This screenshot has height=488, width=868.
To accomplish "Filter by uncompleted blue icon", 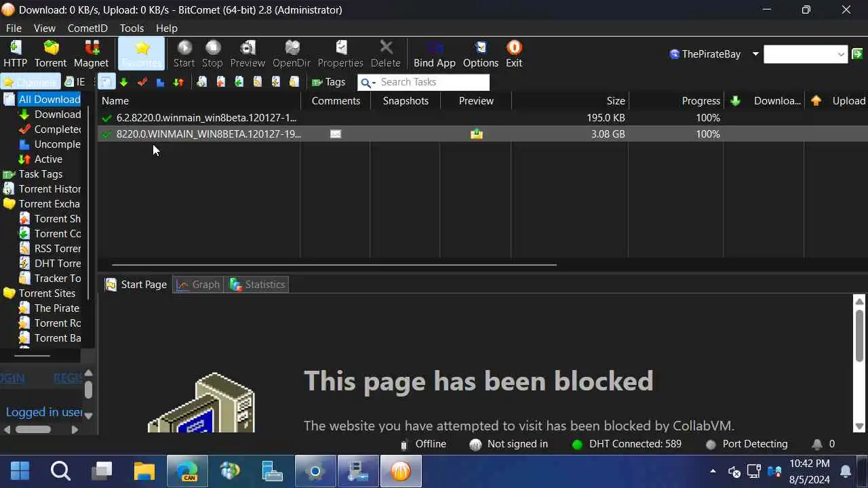I will (x=160, y=82).
